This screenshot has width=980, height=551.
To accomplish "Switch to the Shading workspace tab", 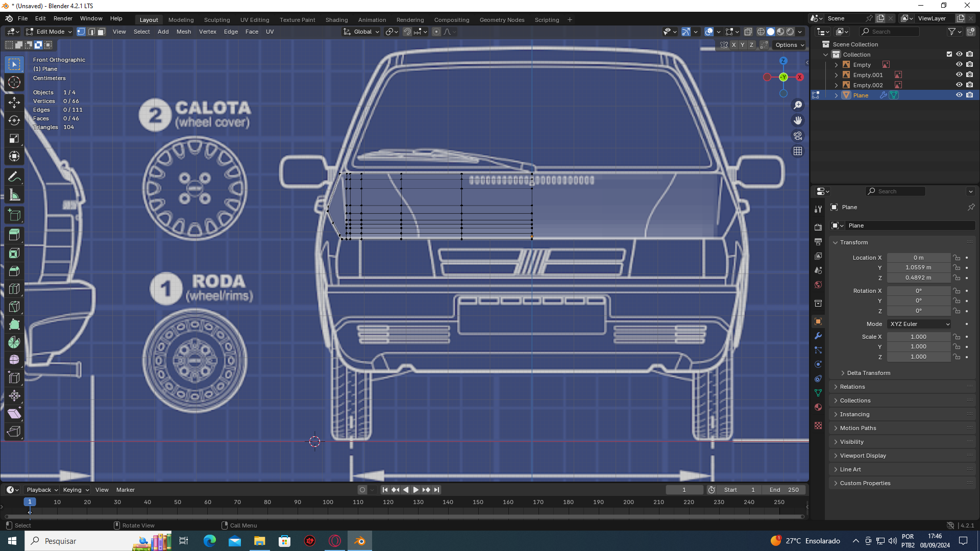I will 336,20.
